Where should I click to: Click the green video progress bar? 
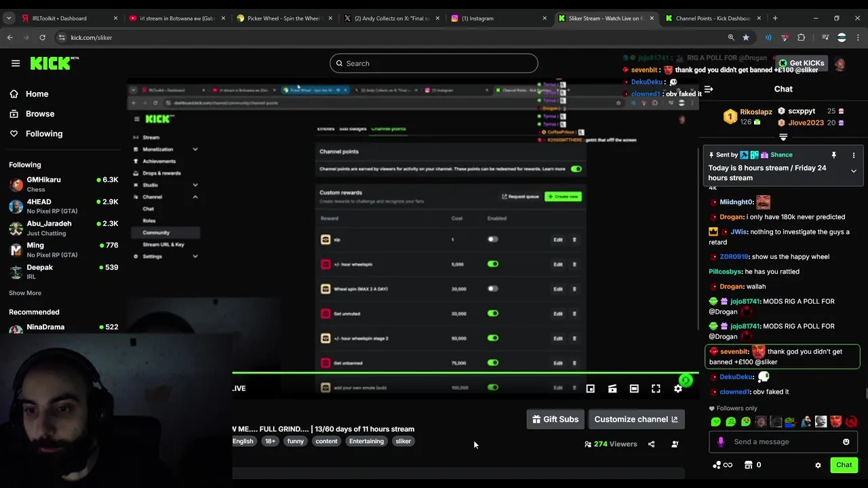(465, 372)
